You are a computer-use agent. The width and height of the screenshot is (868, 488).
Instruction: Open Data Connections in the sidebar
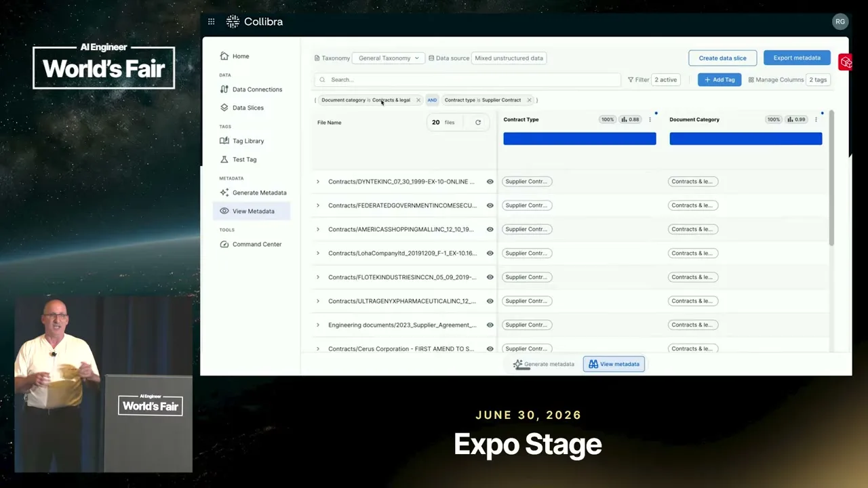pos(251,89)
